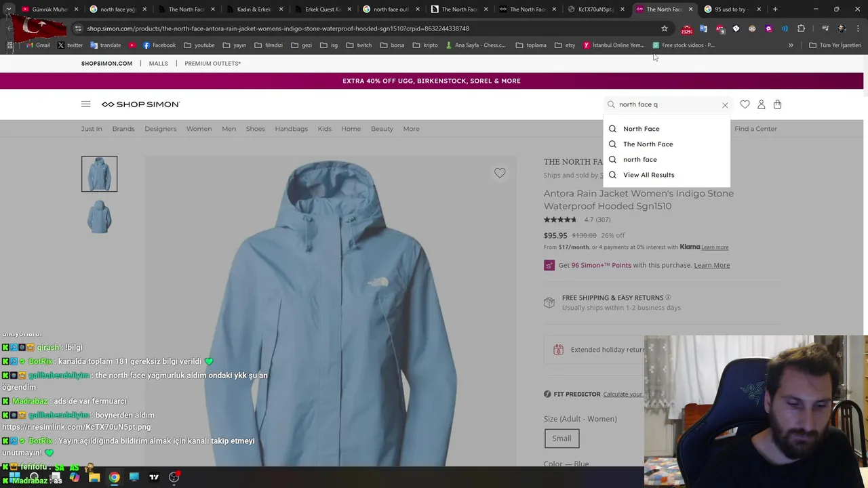This screenshot has height=488, width=868.
Task: Click Learn More about Simon+ Points
Action: [712, 265]
